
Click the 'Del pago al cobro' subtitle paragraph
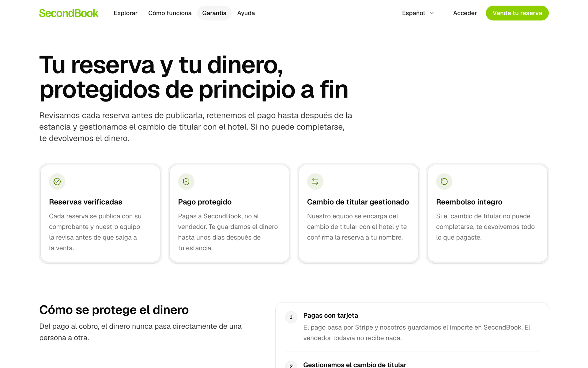(x=141, y=332)
